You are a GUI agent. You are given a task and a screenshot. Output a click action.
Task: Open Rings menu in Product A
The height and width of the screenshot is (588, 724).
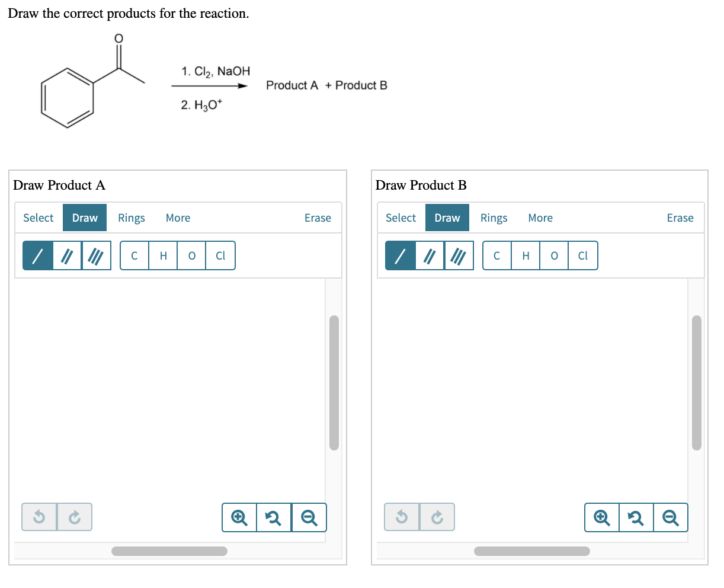tap(132, 218)
